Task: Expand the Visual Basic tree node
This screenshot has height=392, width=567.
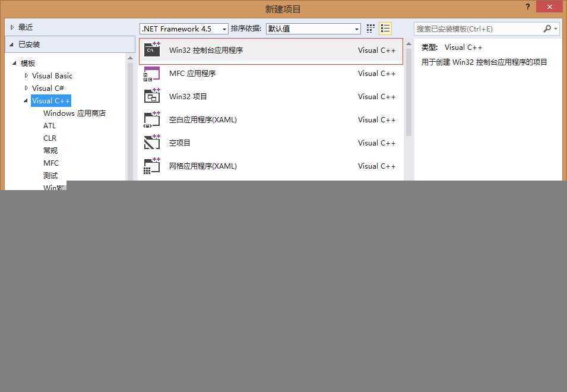Action: (x=26, y=75)
